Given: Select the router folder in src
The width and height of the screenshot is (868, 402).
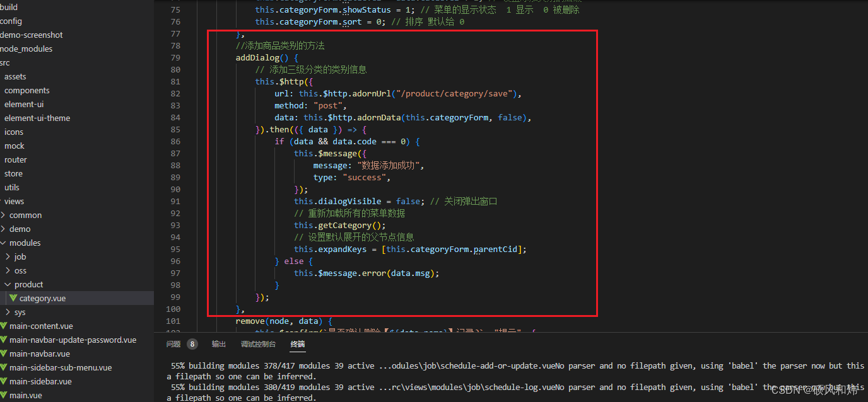Looking at the screenshot, I should point(16,159).
